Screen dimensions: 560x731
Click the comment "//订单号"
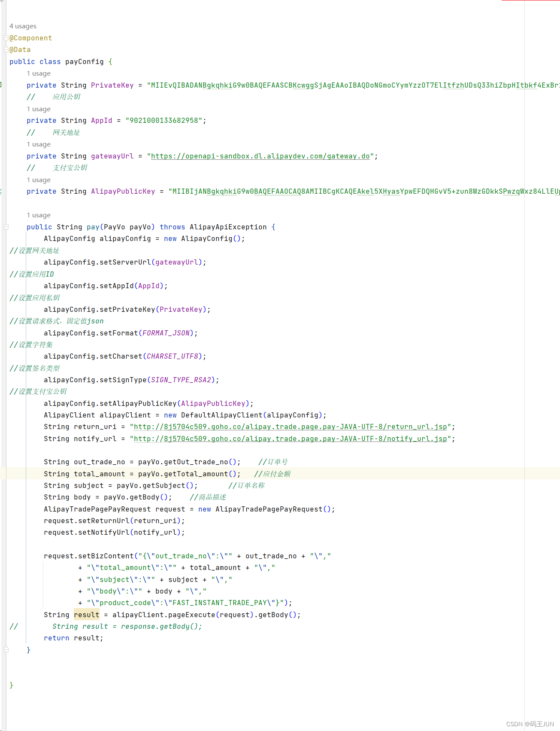(273, 462)
